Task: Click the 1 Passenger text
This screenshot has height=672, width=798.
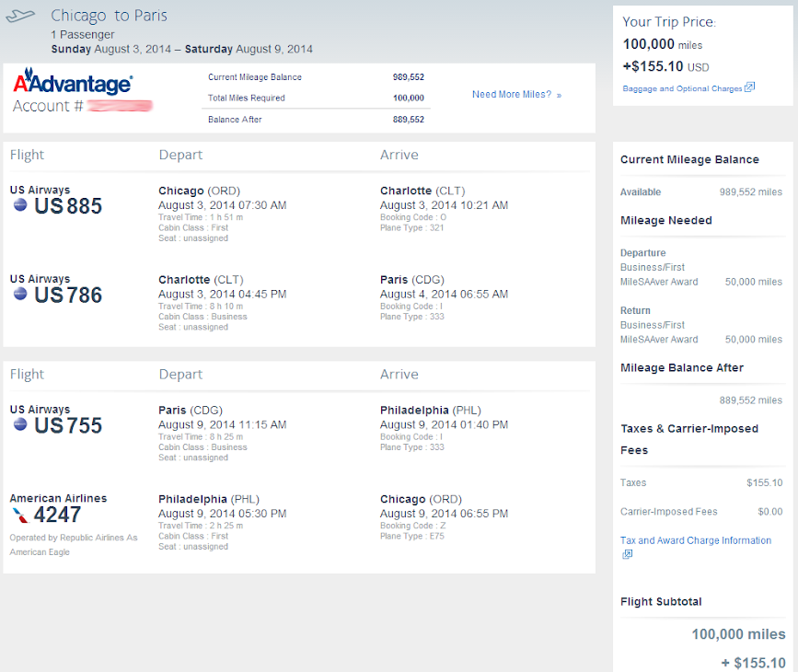Action: click(x=83, y=35)
